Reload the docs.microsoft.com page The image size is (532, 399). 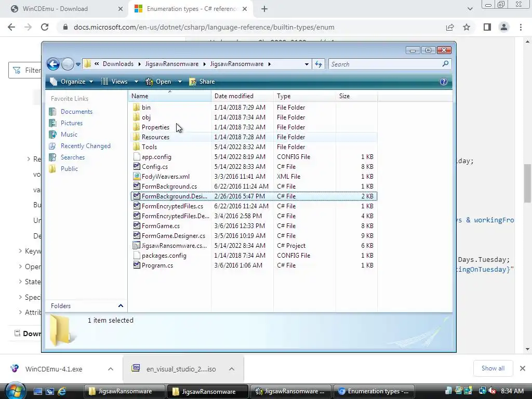click(x=45, y=27)
